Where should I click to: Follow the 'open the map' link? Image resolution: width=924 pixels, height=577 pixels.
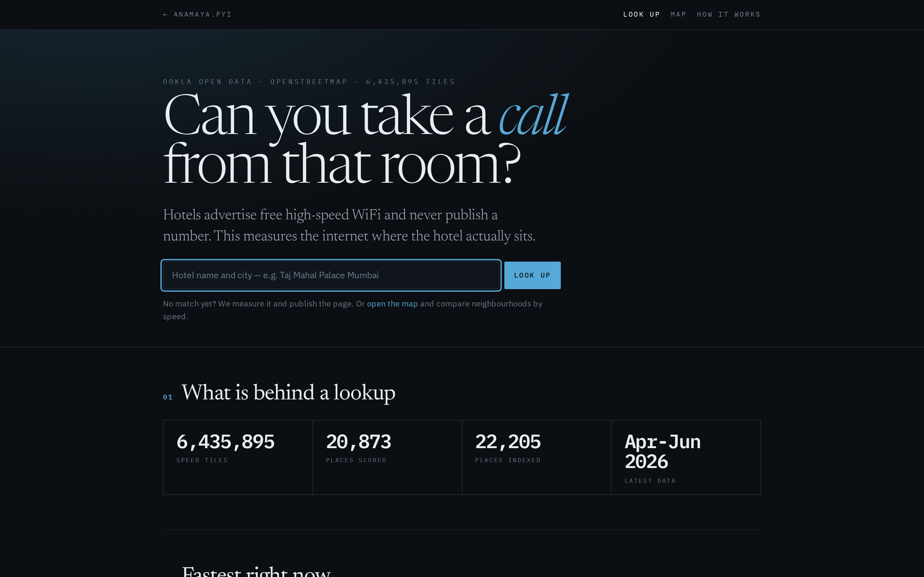392,304
